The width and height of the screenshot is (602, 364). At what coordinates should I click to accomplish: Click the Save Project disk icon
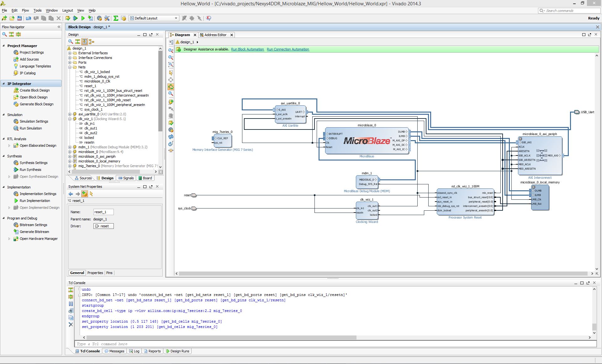pos(19,18)
